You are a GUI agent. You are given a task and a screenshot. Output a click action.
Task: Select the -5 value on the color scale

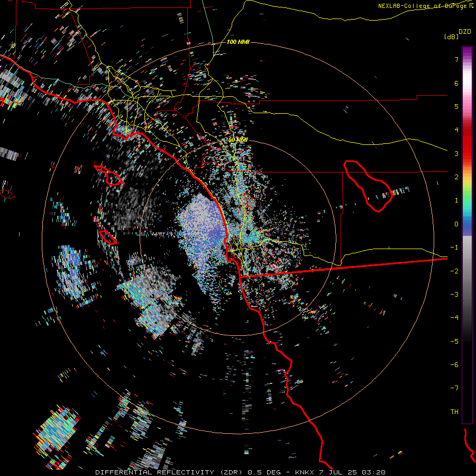pos(454,342)
